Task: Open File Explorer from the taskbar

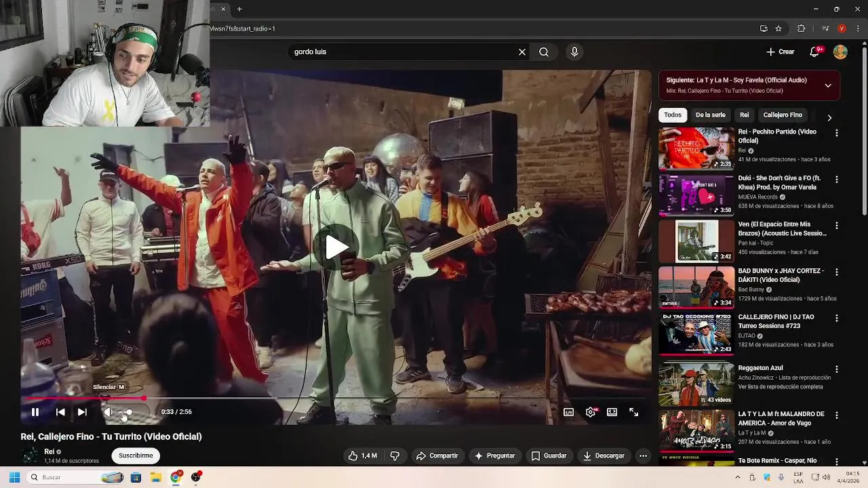Action: coord(155,477)
